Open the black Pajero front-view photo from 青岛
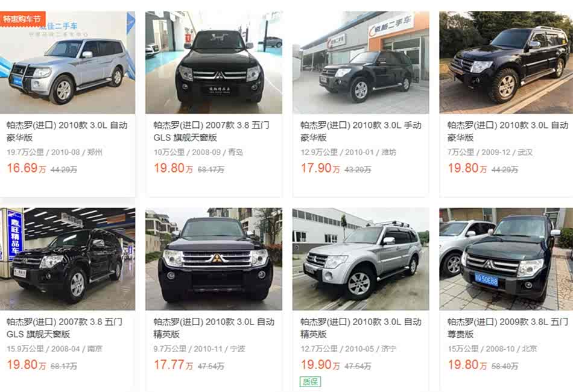The image size is (573, 392). (x=214, y=63)
